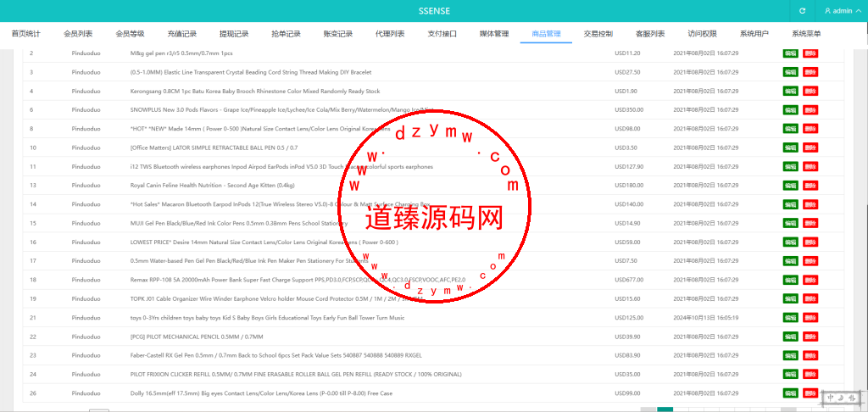Delete the Faber-Castell RX Gel Pen row
This screenshot has height=412, width=868.
pos(810,355)
